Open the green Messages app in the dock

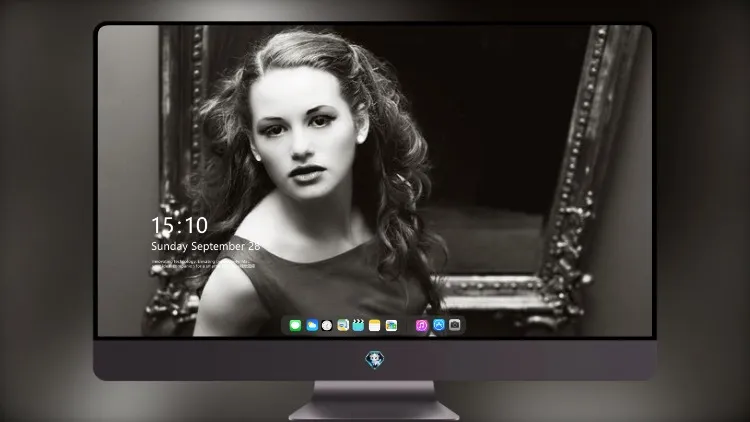pos(295,325)
